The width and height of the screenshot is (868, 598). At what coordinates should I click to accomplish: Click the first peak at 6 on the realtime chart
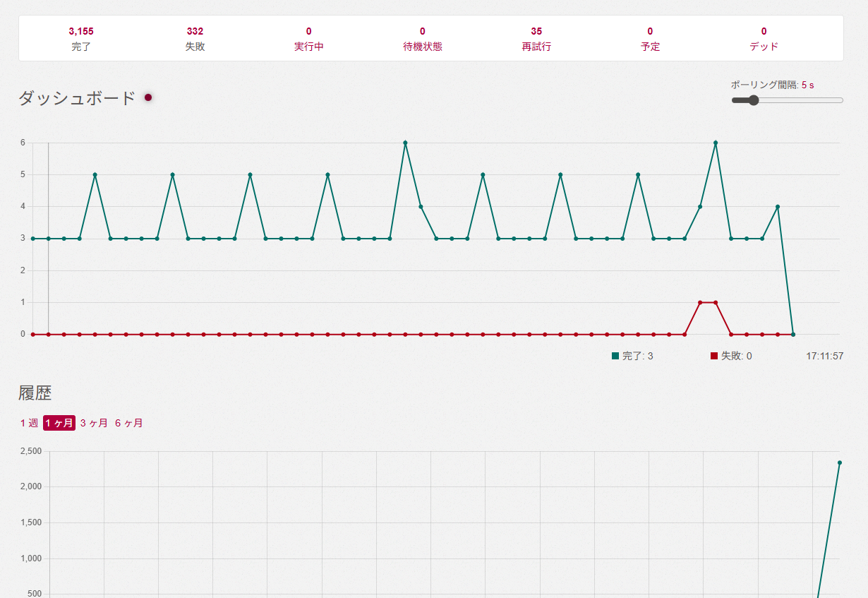(x=405, y=143)
